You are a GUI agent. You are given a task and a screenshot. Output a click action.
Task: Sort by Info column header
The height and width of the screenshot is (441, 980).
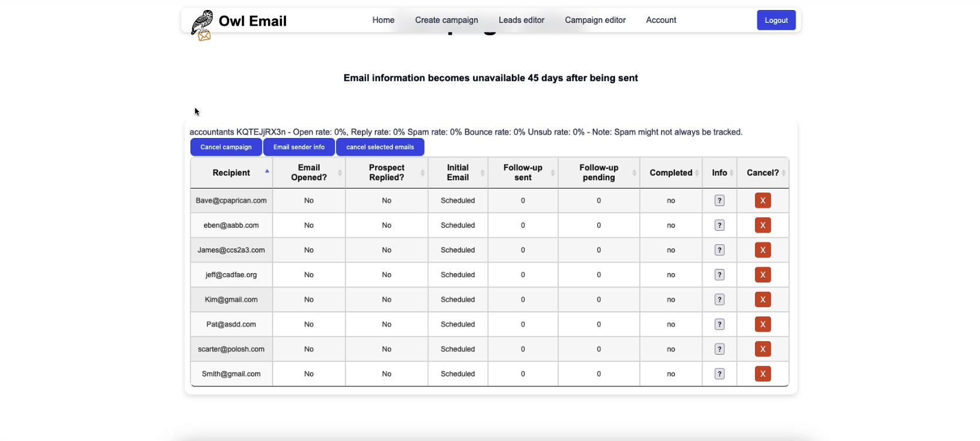coord(720,173)
